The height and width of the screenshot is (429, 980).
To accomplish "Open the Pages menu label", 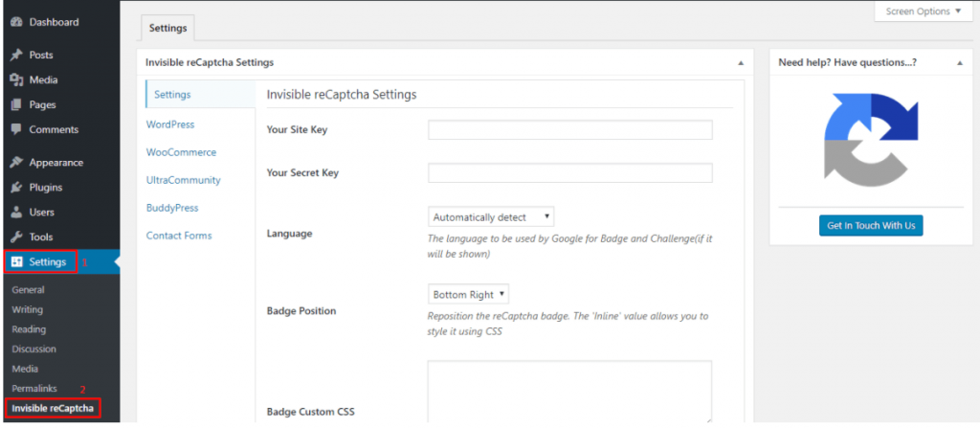I will (x=42, y=105).
